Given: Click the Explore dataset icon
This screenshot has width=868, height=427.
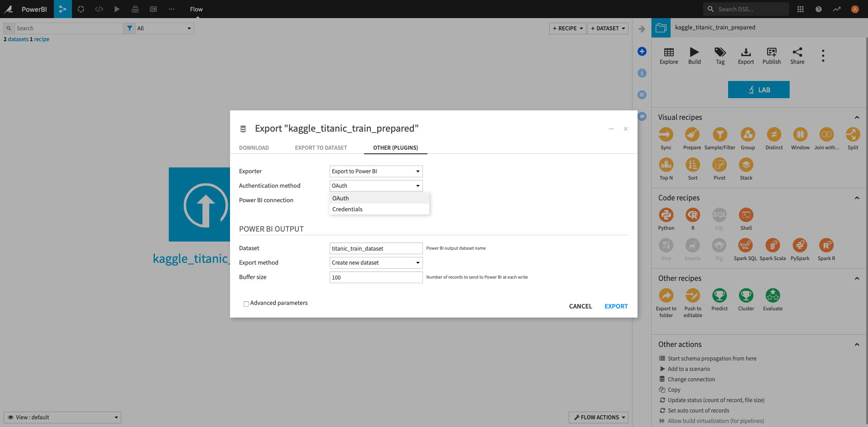Looking at the screenshot, I should coord(669,52).
